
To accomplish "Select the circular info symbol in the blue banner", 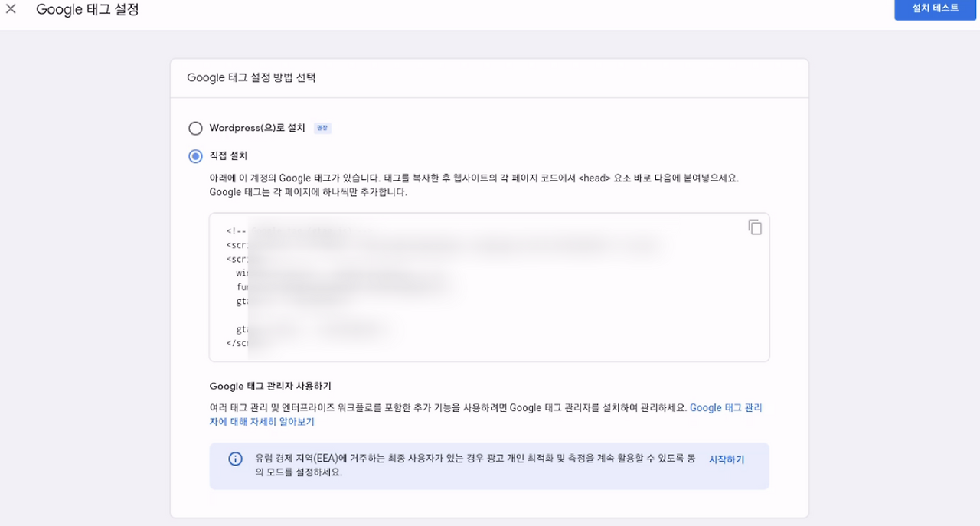I will click(x=235, y=459).
